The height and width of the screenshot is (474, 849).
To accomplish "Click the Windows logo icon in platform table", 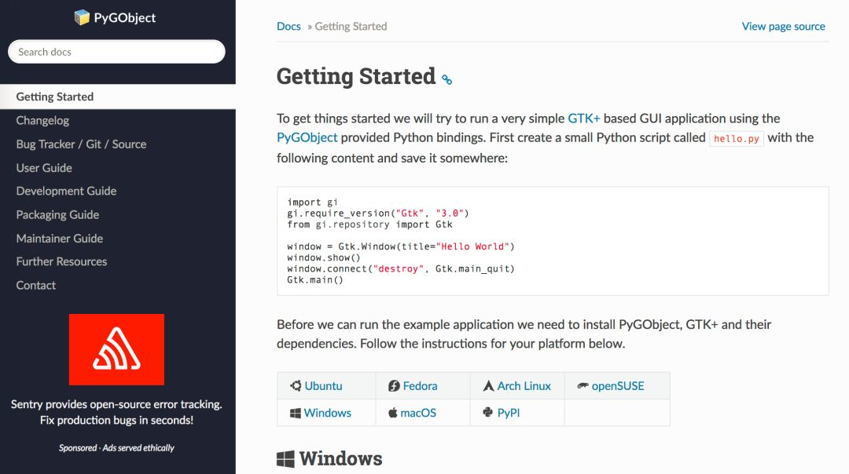I will [295, 413].
